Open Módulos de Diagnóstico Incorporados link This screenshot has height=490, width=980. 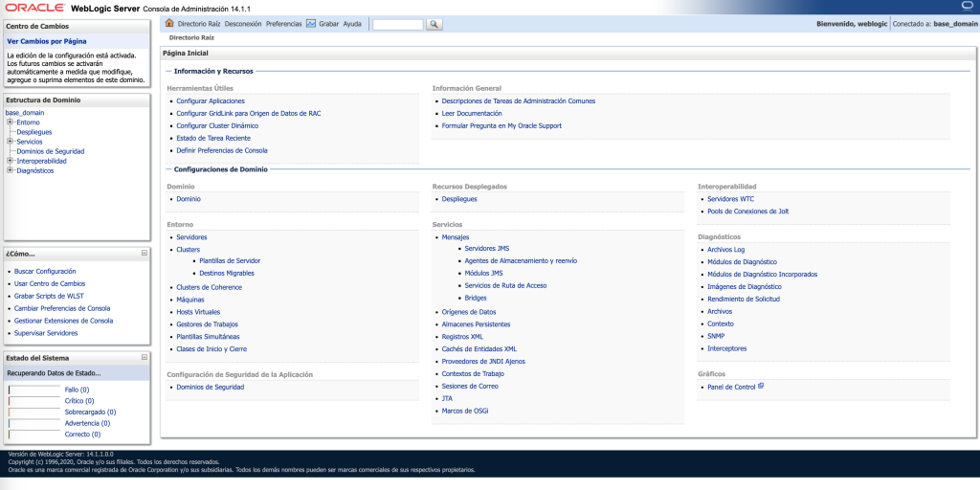763,275
